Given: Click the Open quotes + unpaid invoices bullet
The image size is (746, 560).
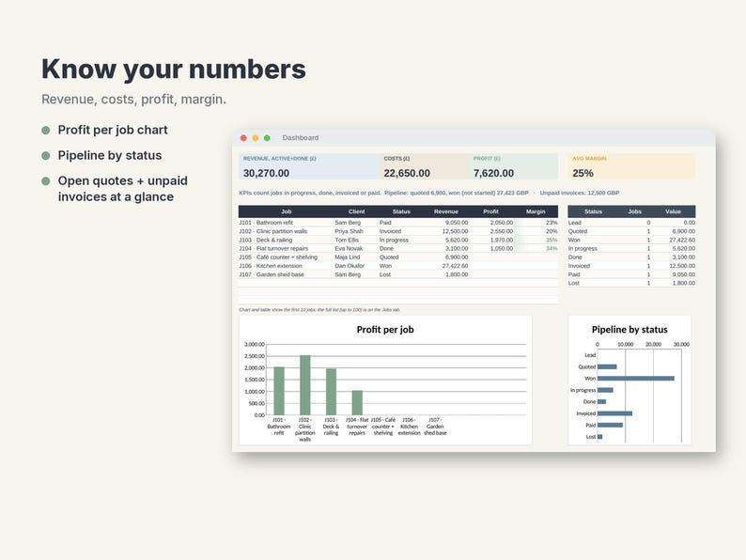Looking at the screenshot, I should click(x=123, y=189).
